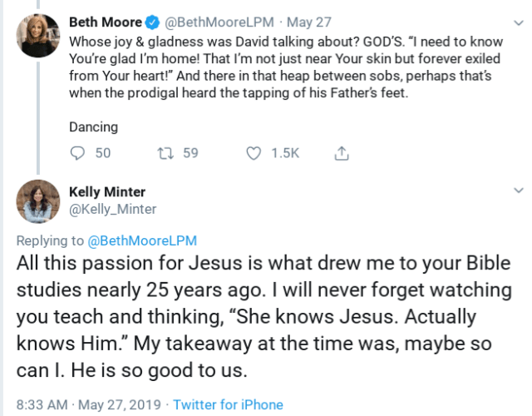Like Beth Moore's tweet with the heart icon
532x416 pixels.
tap(254, 152)
